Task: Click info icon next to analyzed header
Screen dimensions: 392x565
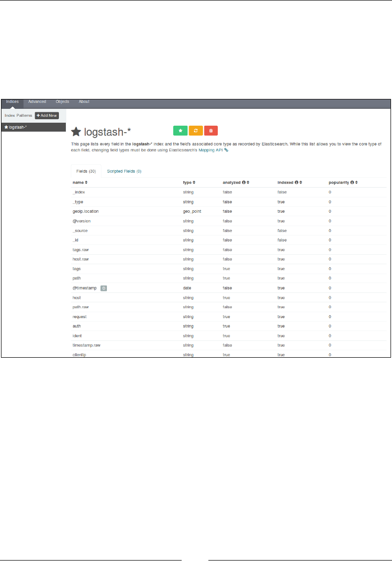Action: [x=244, y=183]
